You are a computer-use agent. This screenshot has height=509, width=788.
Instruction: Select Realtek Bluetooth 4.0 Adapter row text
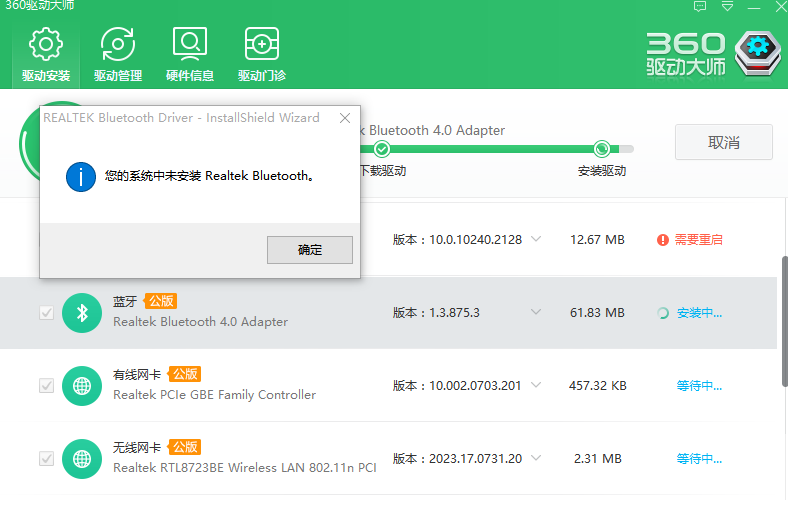201,322
